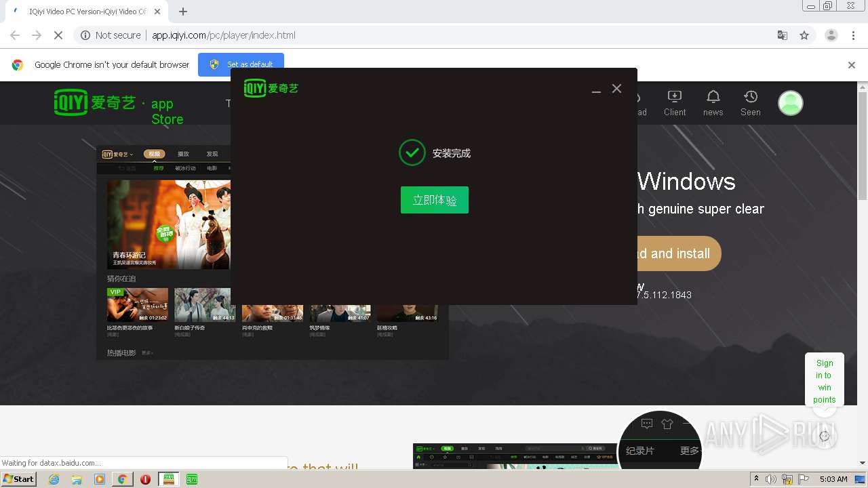Open the Client download icon
The width and height of the screenshot is (868, 488).
pos(675,103)
